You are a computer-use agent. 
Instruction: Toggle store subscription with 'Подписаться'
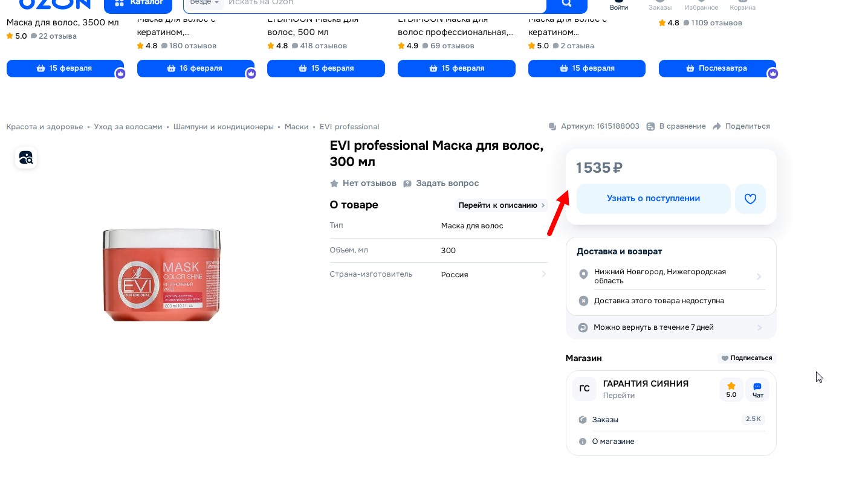(747, 358)
